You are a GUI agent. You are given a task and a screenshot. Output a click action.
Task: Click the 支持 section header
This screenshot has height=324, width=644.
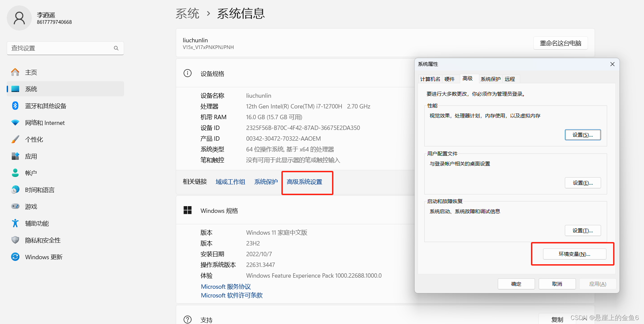pyautogui.click(x=207, y=320)
